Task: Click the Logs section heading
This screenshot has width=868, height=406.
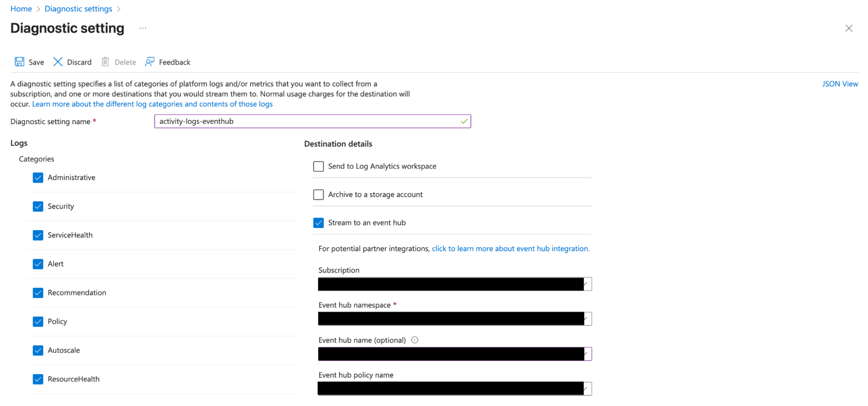Action: (19, 143)
